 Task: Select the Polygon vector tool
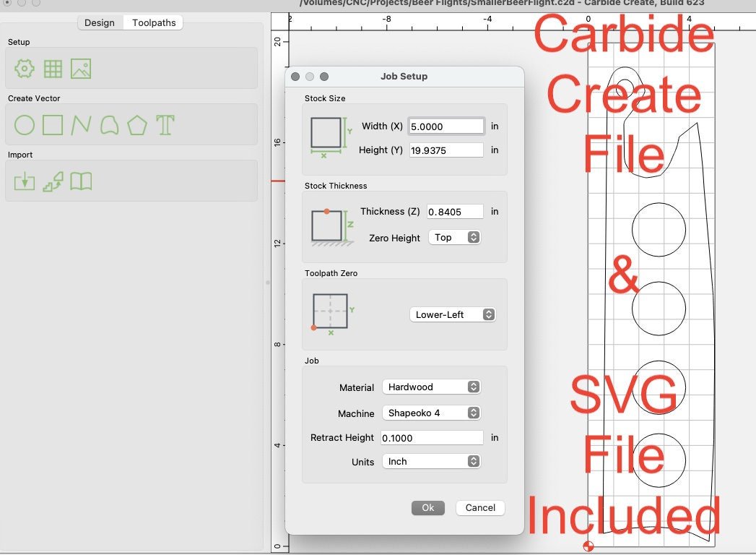137,125
